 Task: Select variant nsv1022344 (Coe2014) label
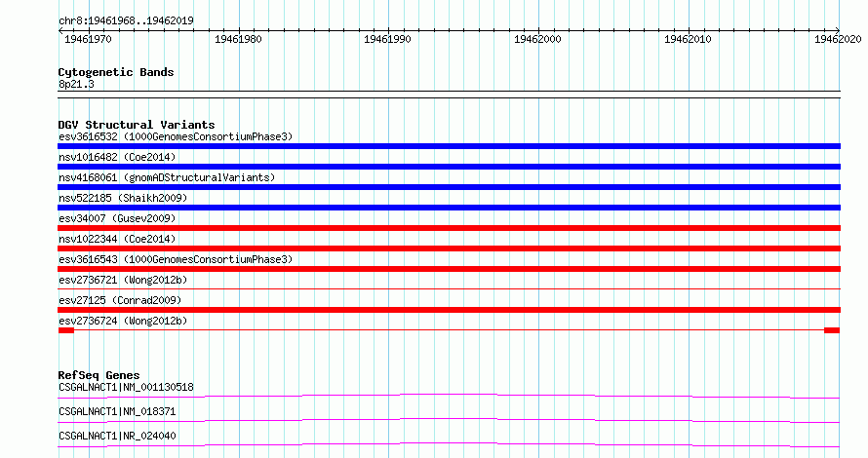coord(117,239)
